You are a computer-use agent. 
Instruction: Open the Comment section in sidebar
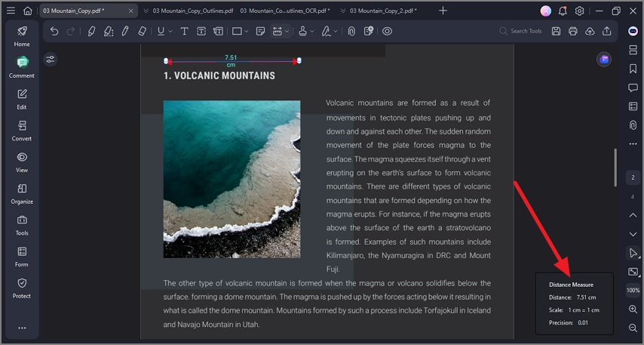[x=22, y=68]
